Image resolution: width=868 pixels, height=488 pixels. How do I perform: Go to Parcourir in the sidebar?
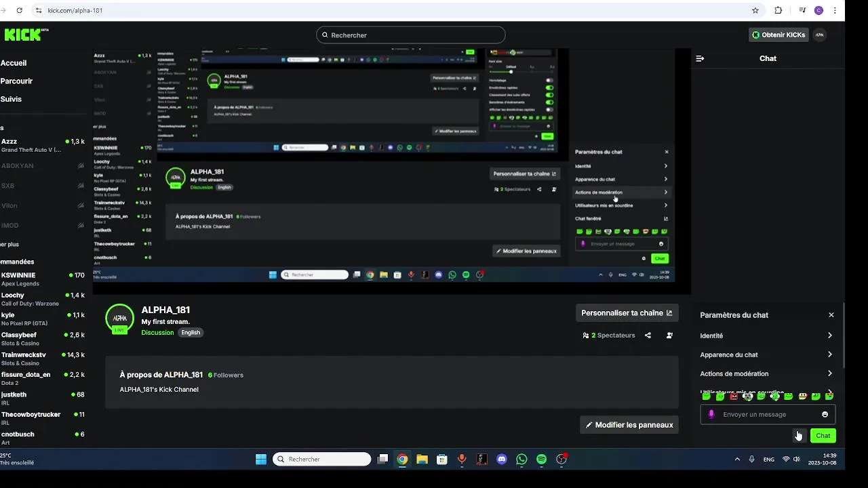(x=16, y=81)
